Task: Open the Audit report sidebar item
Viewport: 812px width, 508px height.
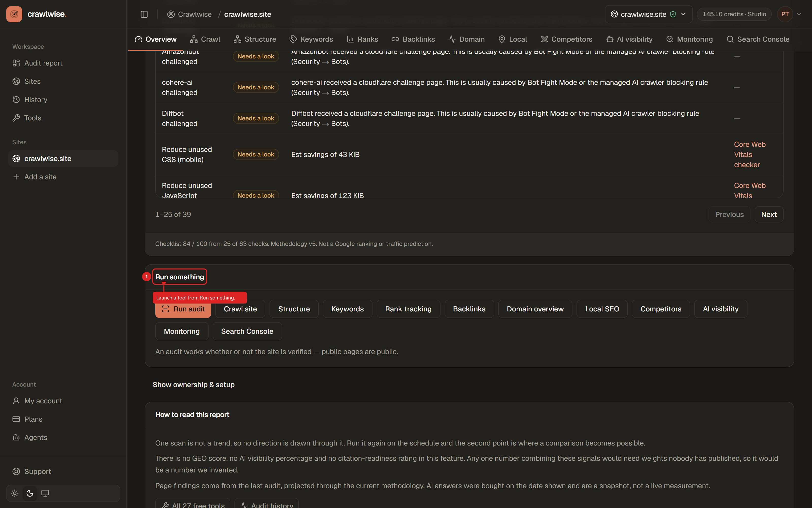Action: [x=63, y=63]
